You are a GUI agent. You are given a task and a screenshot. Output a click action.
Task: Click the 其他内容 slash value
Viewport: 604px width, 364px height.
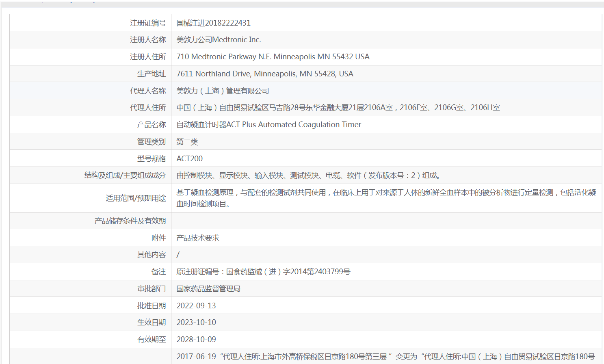(x=178, y=255)
